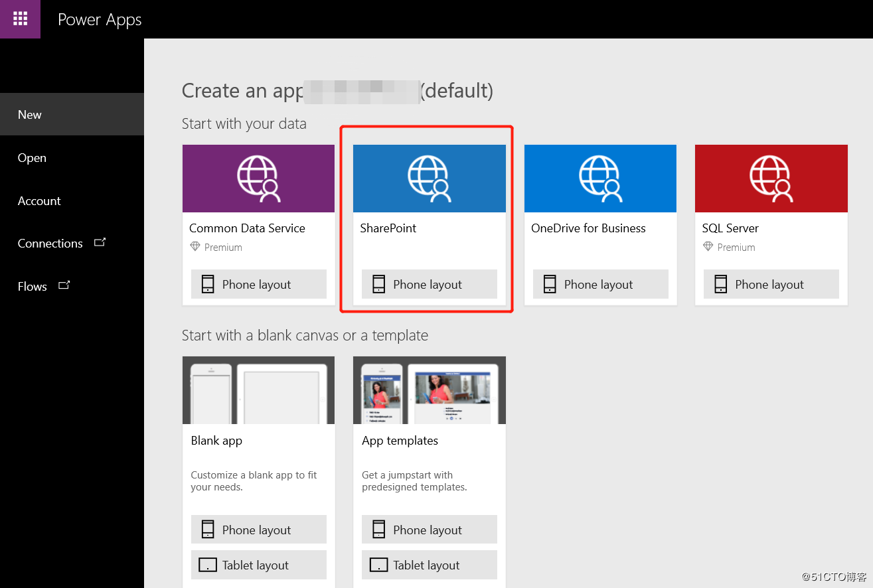Choose Phone layout under SharePoint

(430, 284)
